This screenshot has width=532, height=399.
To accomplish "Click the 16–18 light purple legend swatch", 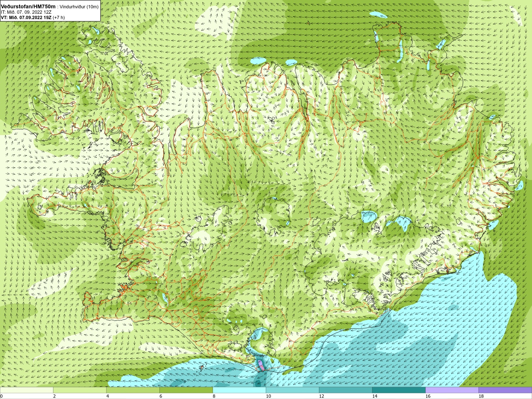I will coord(452,390).
